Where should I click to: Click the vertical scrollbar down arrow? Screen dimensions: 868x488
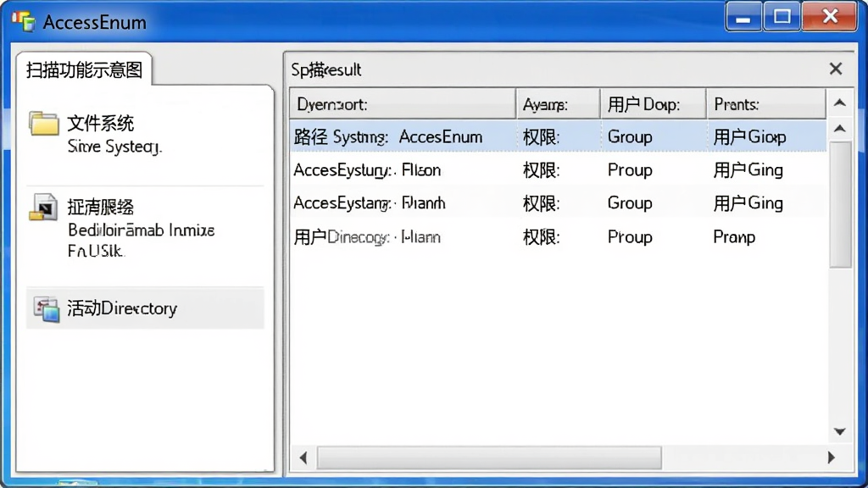840,431
